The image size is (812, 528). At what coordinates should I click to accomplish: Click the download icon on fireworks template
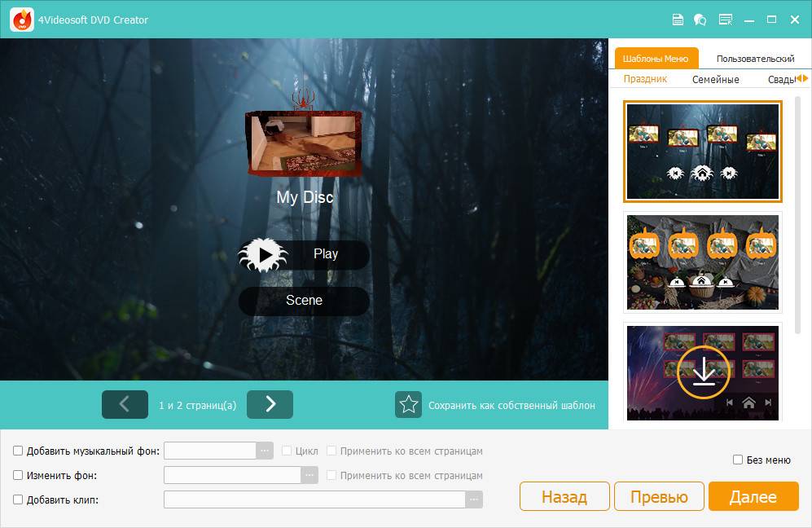tap(703, 372)
